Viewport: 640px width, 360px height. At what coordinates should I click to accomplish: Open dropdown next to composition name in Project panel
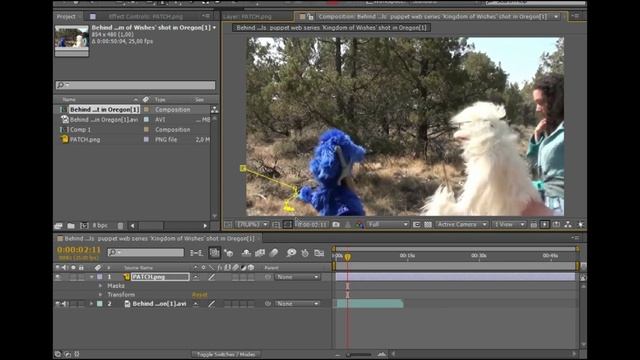[214, 28]
